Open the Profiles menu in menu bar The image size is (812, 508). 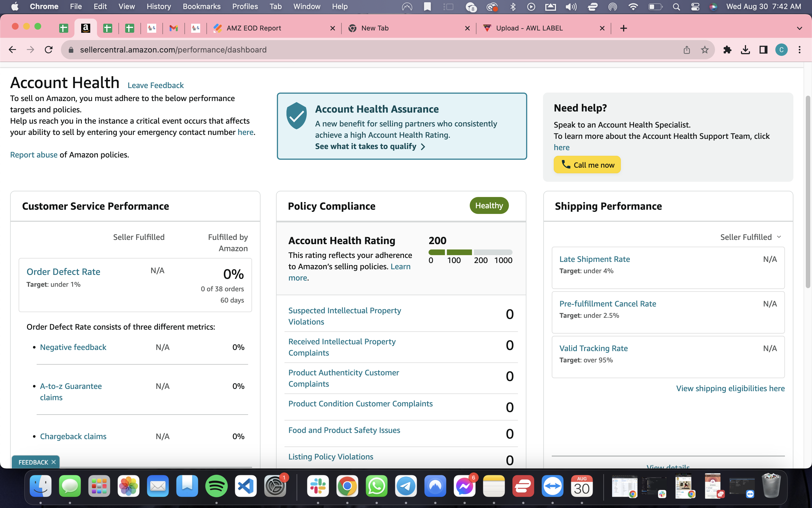(245, 7)
